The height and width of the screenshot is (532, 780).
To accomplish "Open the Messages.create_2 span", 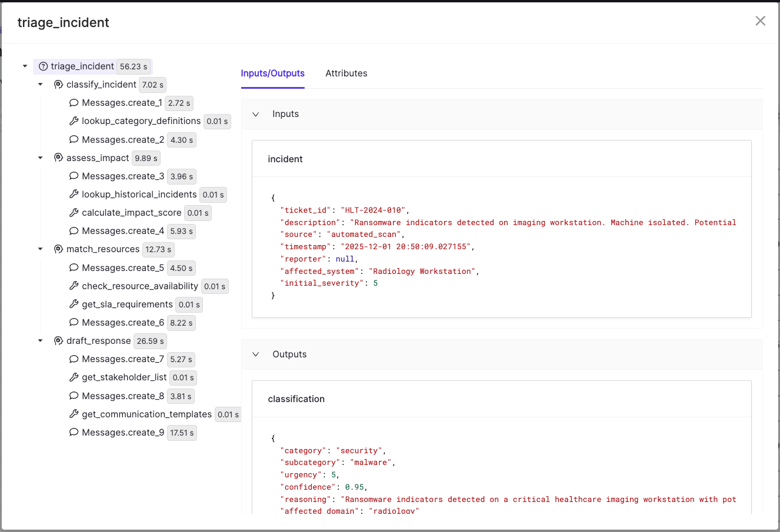I will [123, 140].
